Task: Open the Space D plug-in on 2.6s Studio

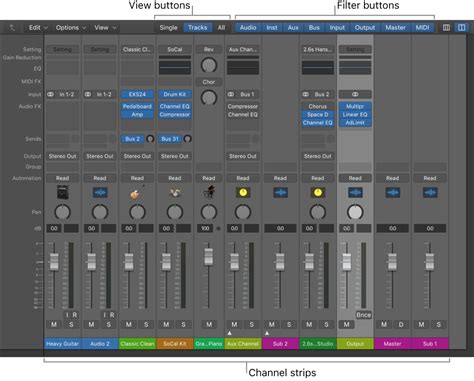Action: point(318,114)
